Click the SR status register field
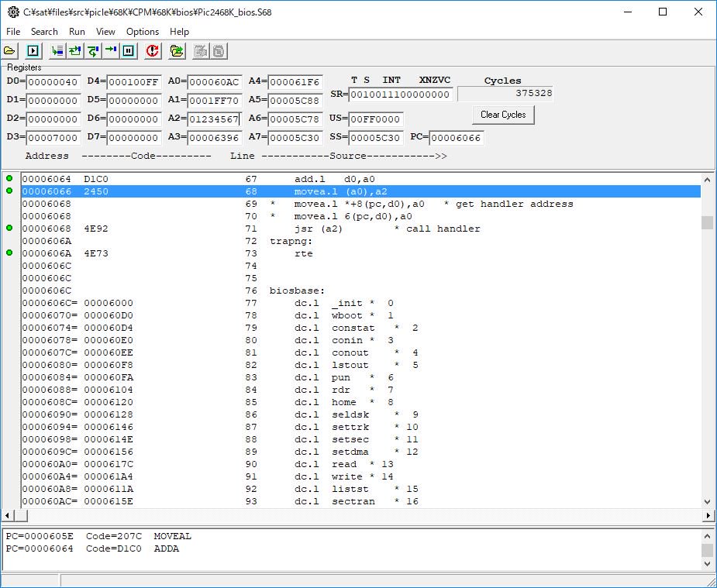 [x=401, y=95]
